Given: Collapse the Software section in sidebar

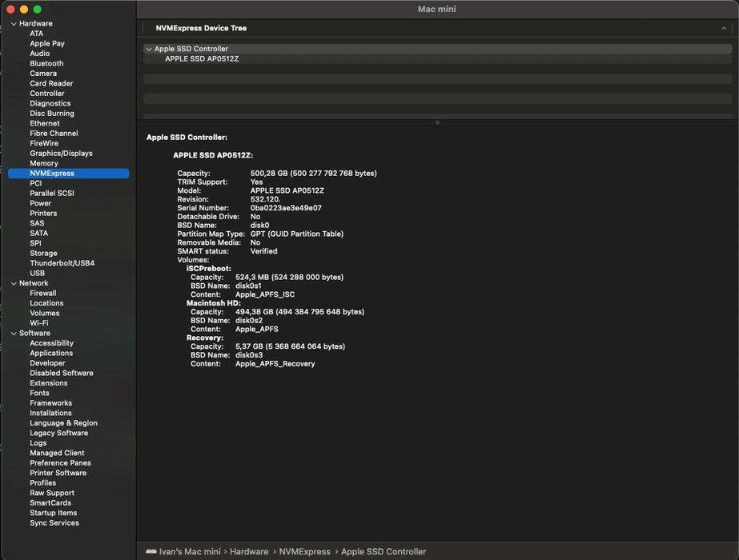Looking at the screenshot, I should click(14, 334).
